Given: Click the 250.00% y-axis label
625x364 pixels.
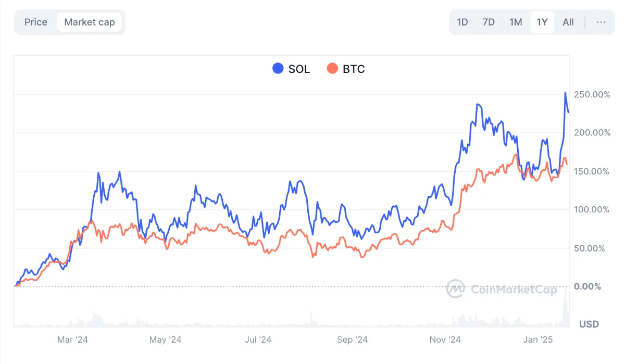Looking at the screenshot, I should pos(591,94).
